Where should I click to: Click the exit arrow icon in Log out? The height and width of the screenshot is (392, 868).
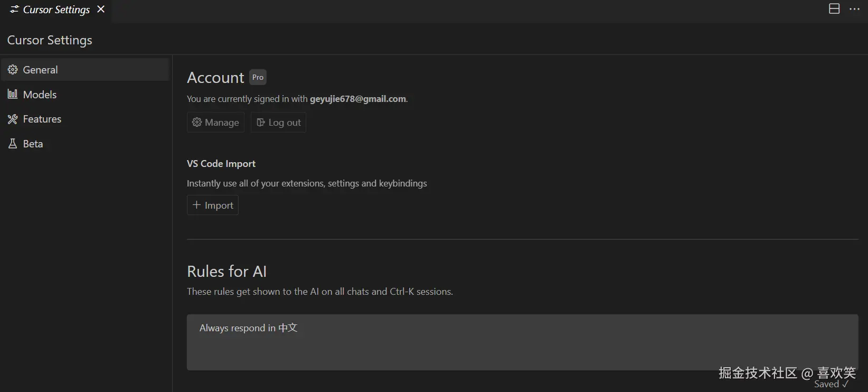[261, 122]
